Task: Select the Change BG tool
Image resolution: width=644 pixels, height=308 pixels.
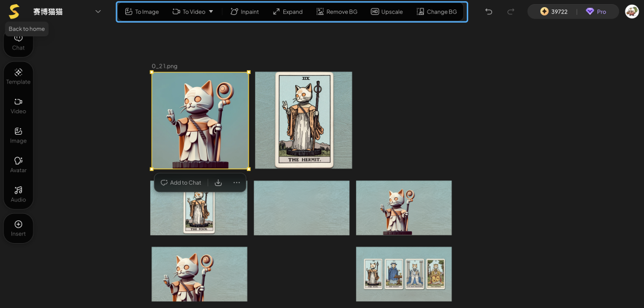Action: (436, 12)
